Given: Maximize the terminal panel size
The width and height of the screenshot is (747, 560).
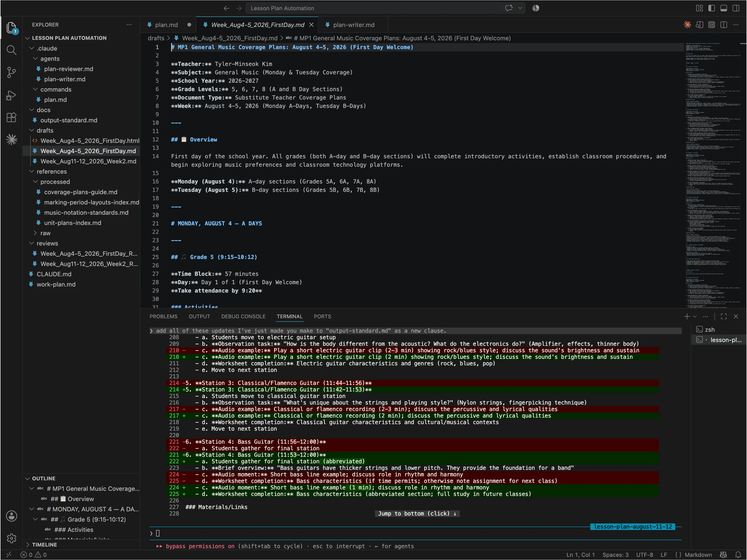Looking at the screenshot, I should click(724, 316).
